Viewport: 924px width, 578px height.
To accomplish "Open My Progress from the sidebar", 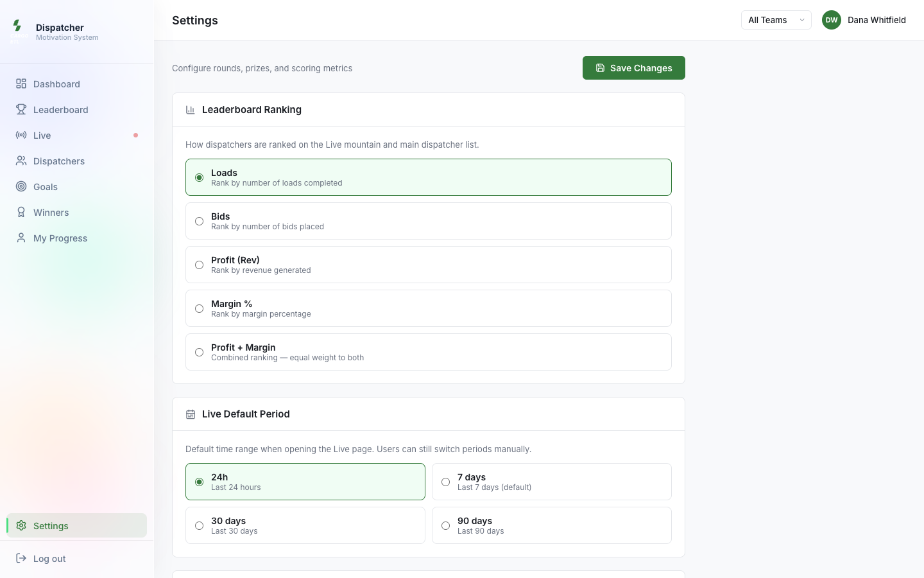I will pyautogui.click(x=77, y=238).
